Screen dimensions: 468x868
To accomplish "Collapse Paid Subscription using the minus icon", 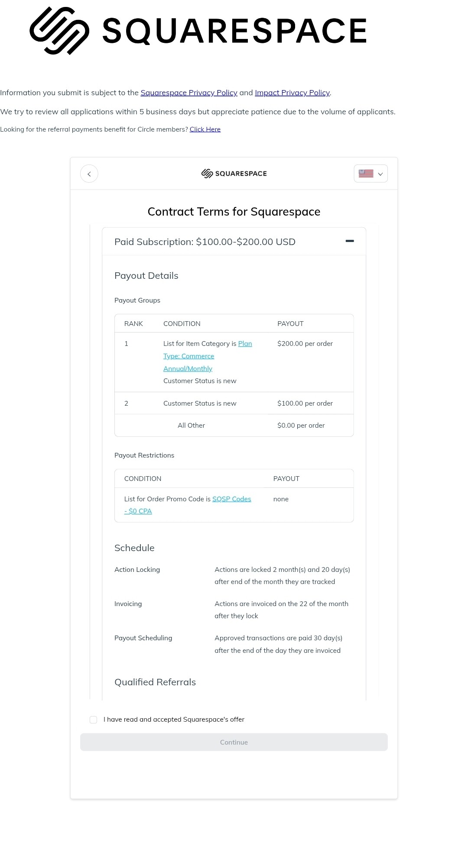I will (x=350, y=241).
